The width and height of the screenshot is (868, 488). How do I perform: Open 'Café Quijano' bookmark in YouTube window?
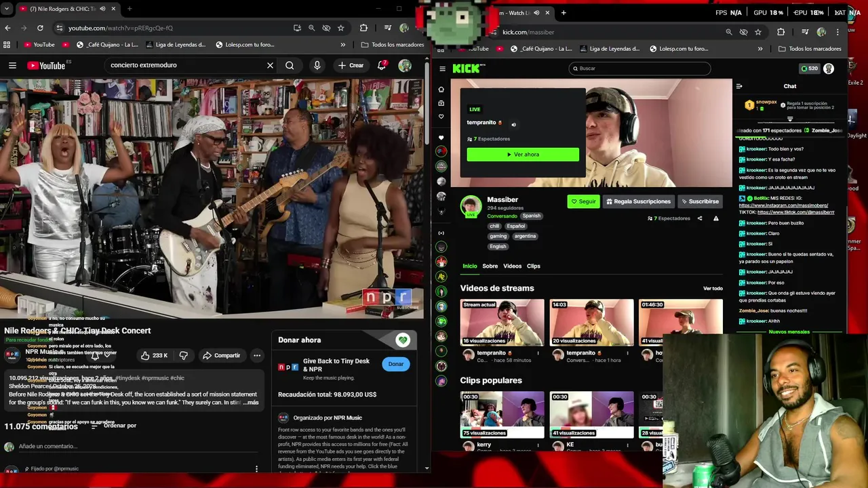pos(107,45)
